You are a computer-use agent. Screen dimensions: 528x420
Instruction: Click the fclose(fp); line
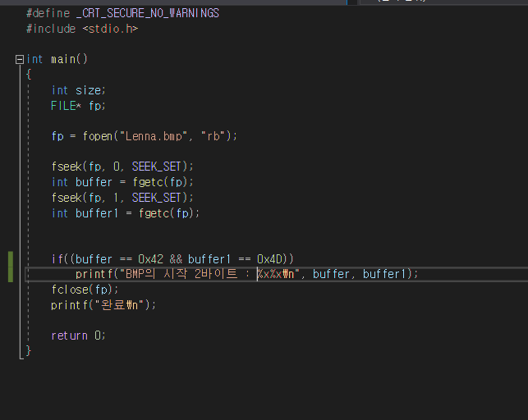[85, 290]
